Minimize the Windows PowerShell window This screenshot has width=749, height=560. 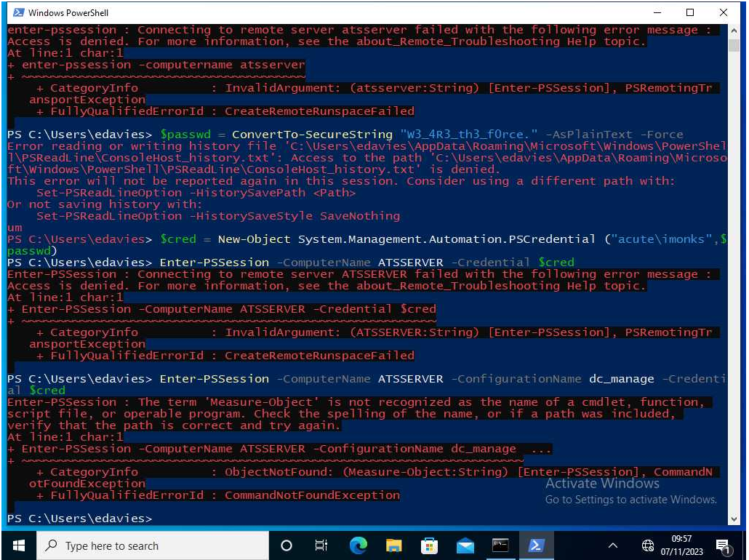tap(657, 12)
